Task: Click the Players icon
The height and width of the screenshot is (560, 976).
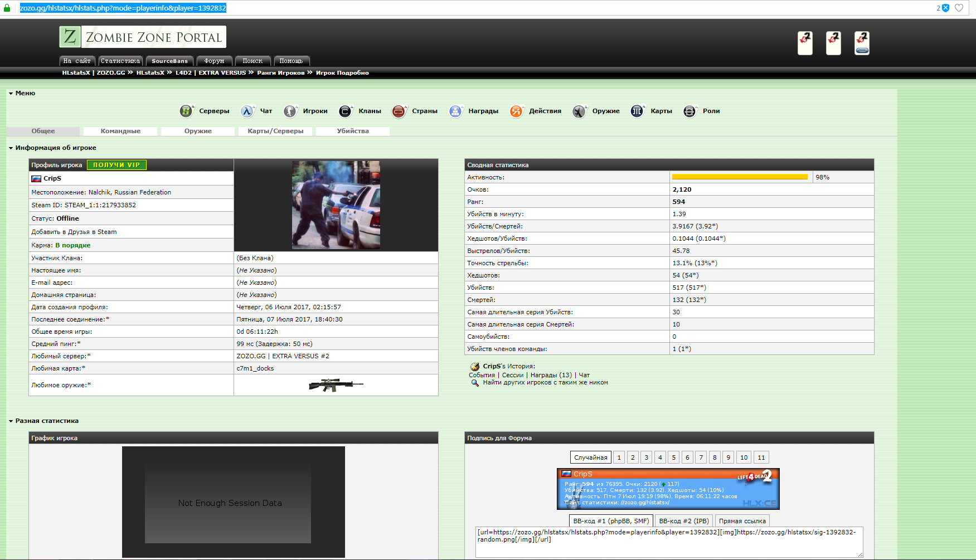Action: point(290,111)
